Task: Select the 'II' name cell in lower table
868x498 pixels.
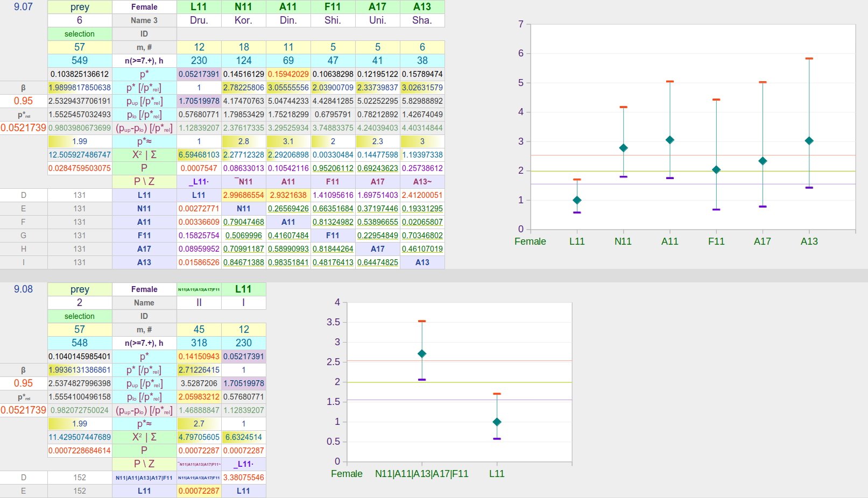Action: click(x=199, y=303)
